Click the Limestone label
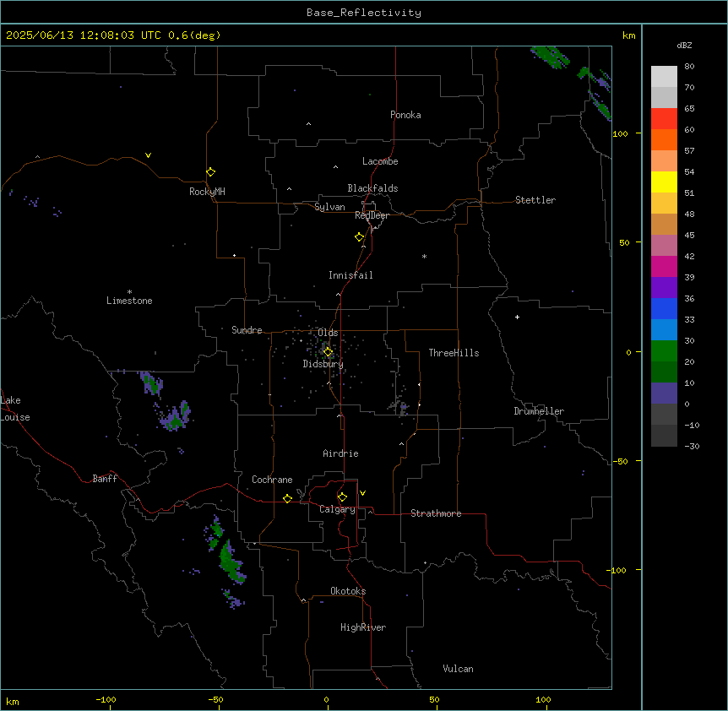The height and width of the screenshot is (711, 728). click(129, 301)
